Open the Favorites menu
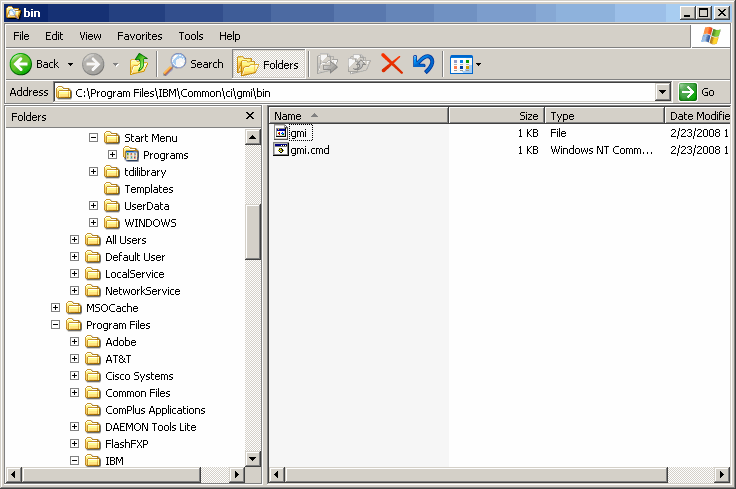This screenshot has height=489, width=736. tap(139, 36)
